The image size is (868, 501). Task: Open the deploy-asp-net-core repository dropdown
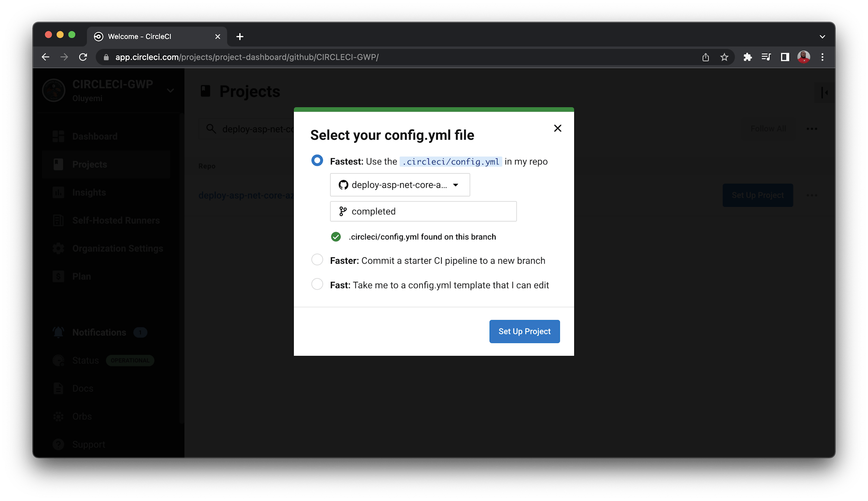click(x=399, y=184)
